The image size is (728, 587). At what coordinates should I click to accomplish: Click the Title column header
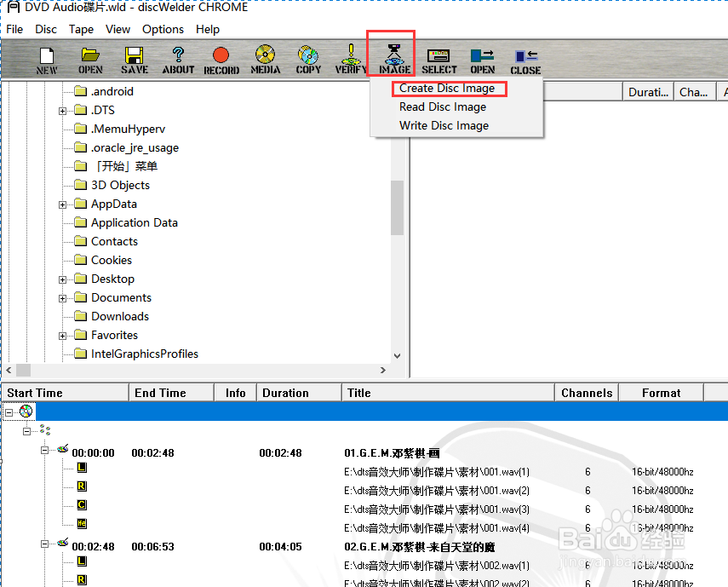[448, 393]
